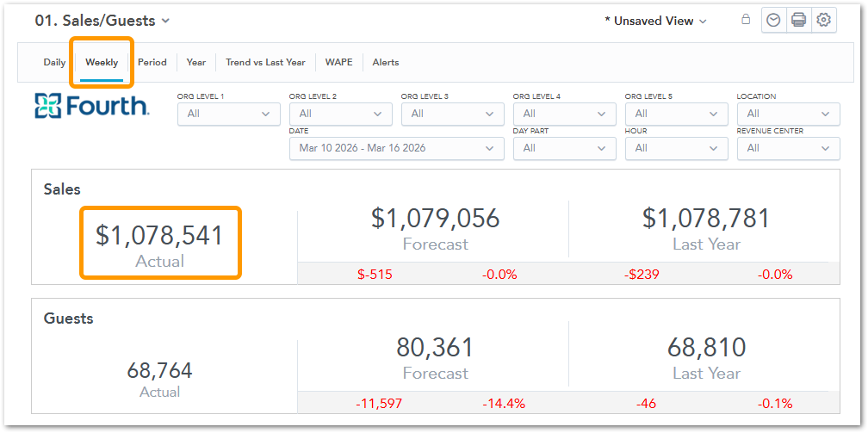868x433 pixels.
Task: Click the printer icon
Action: pos(798,21)
